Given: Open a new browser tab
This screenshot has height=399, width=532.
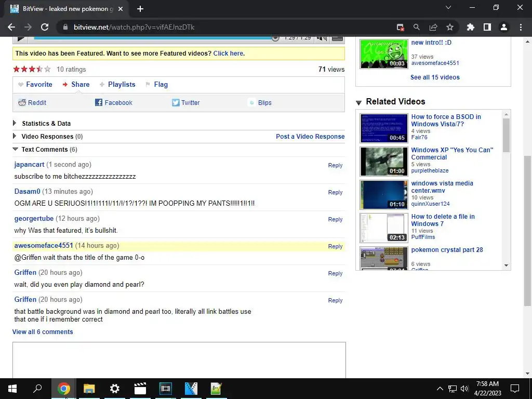Looking at the screenshot, I should 140,9.
